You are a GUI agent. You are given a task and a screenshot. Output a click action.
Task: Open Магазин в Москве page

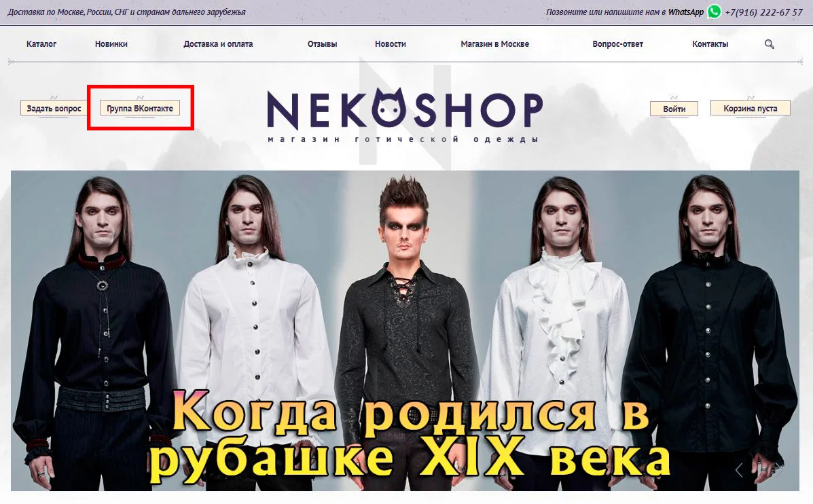point(494,44)
